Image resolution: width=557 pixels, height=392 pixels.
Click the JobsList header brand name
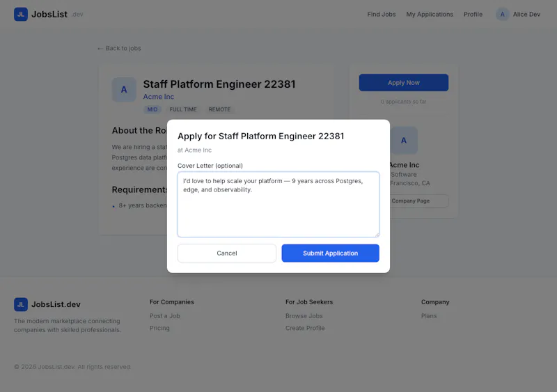[x=49, y=14]
